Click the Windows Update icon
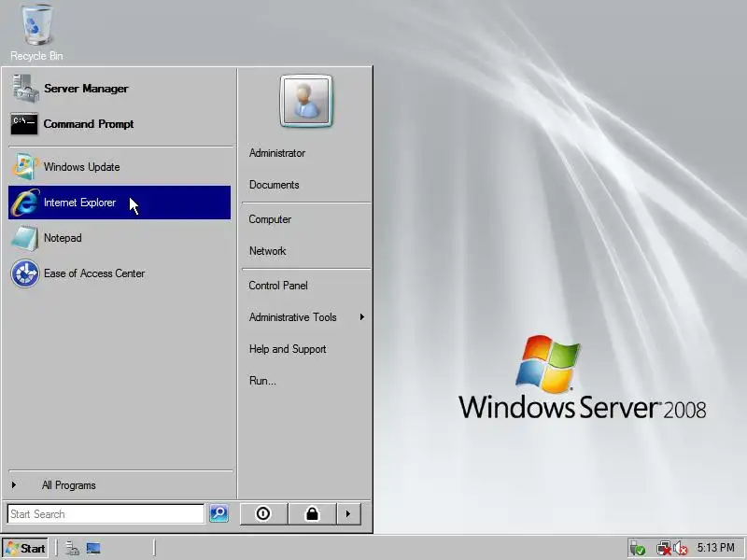This screenshot has width=747, height=560. [25, 167]
